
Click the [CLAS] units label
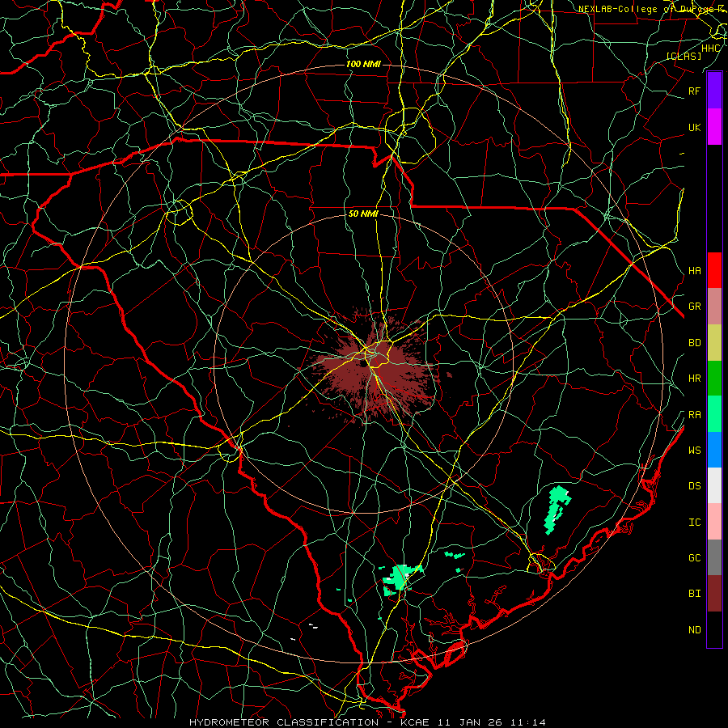click(x=684, y=56)
